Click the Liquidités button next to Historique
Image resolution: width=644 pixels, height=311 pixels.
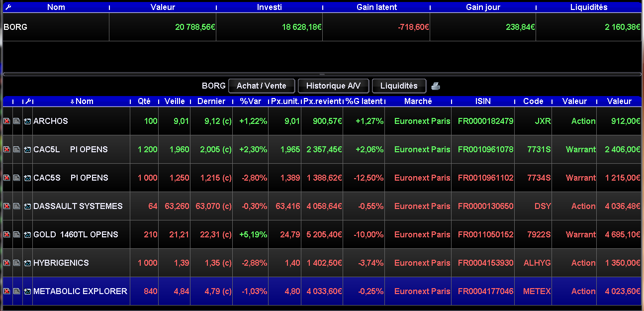pyautogui.click(x=399, y=86)
